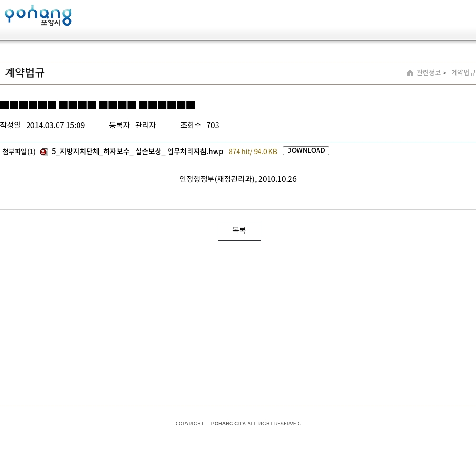The image size is (476, 454).
Task: Click the post date 2014.03.07 15:09
Action: point(55,125)
